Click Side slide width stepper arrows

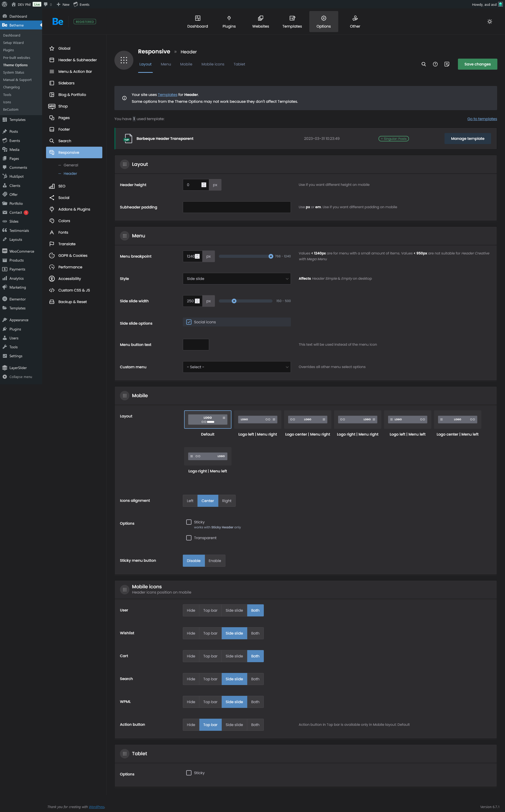point(197,301)
